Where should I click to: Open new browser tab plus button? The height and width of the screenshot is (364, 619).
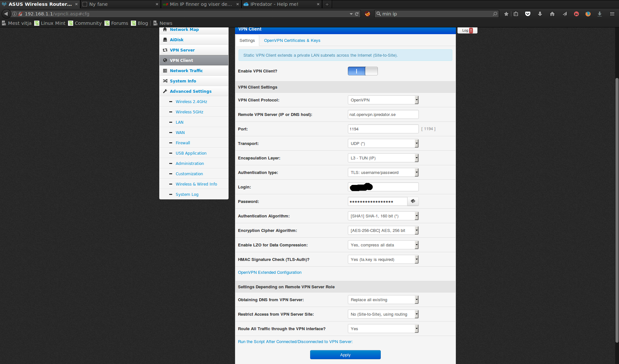pyautogui.click(x=327, y=4)
